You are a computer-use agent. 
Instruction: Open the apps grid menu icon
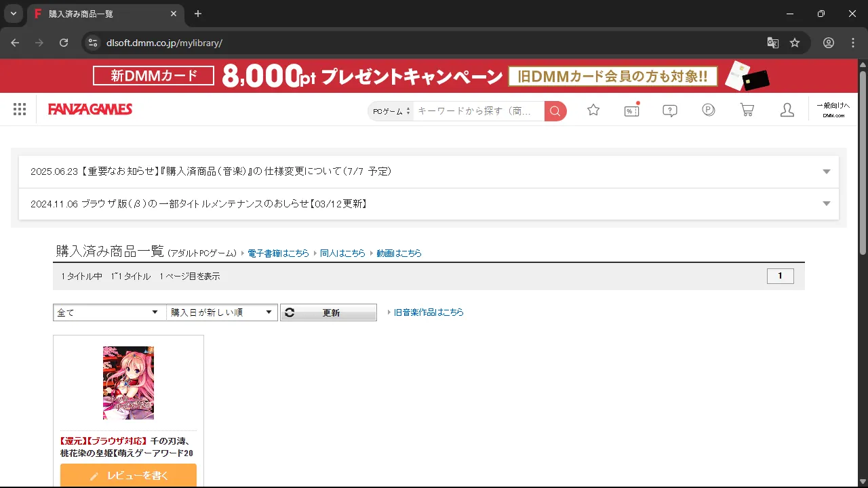point(20,110)
